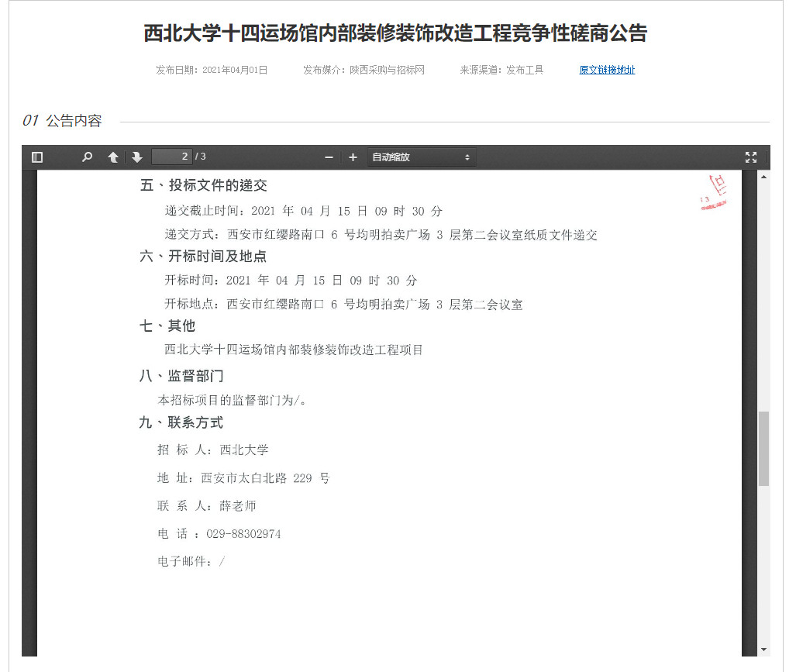Click the 来源渠道 发布工具 text
This screenshot has width=796, height=672.
click(x=501, y=70)
